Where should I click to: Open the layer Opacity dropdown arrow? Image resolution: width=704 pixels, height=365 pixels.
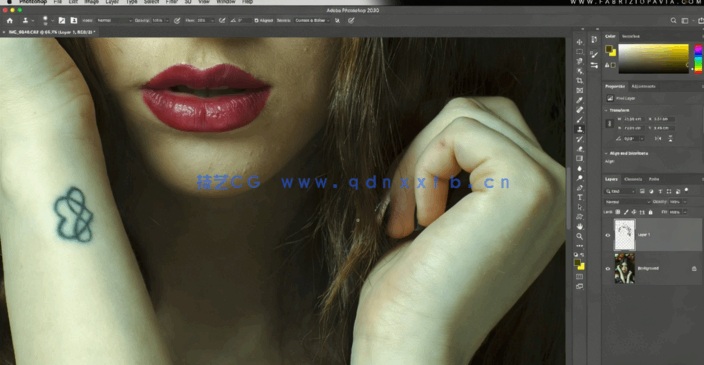click(x=685, y=202)
